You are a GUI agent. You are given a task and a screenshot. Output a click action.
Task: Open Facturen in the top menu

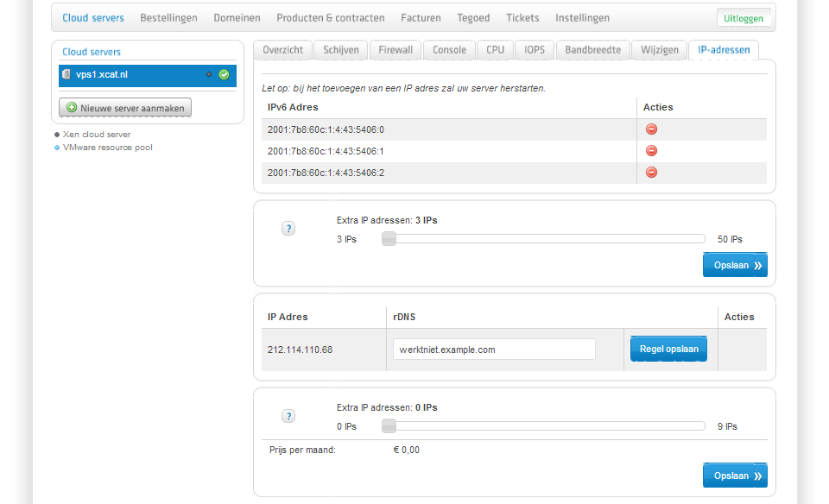(x=421, y=17)
